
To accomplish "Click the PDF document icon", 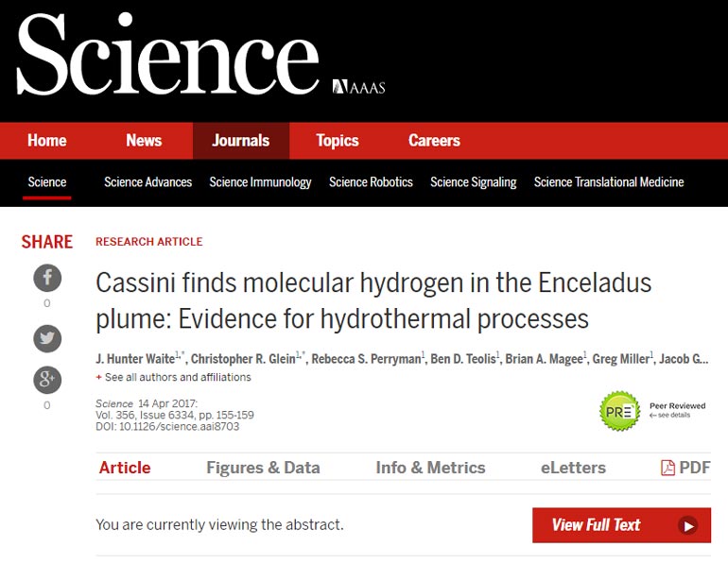I will click(x=667, y=468).
